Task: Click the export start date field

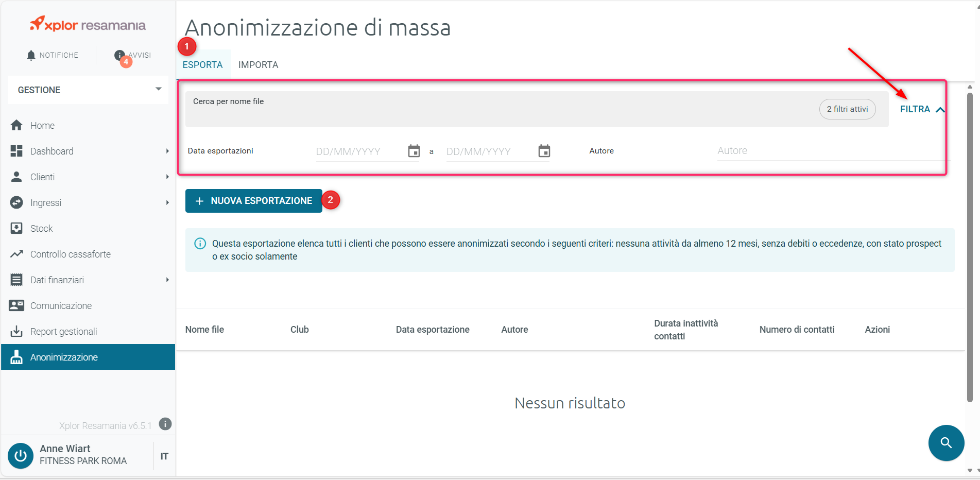Action: pos(360,151)
